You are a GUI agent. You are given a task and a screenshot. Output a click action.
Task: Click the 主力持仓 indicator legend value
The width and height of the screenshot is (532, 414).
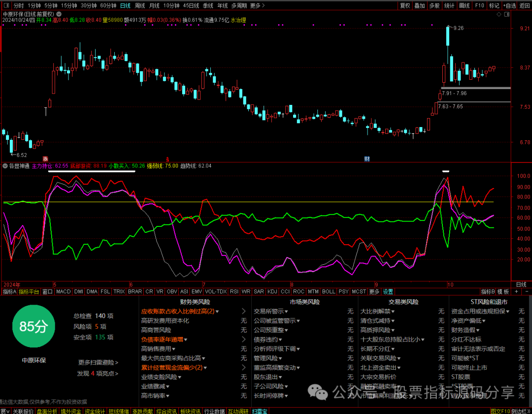click(x=50, y=166)
